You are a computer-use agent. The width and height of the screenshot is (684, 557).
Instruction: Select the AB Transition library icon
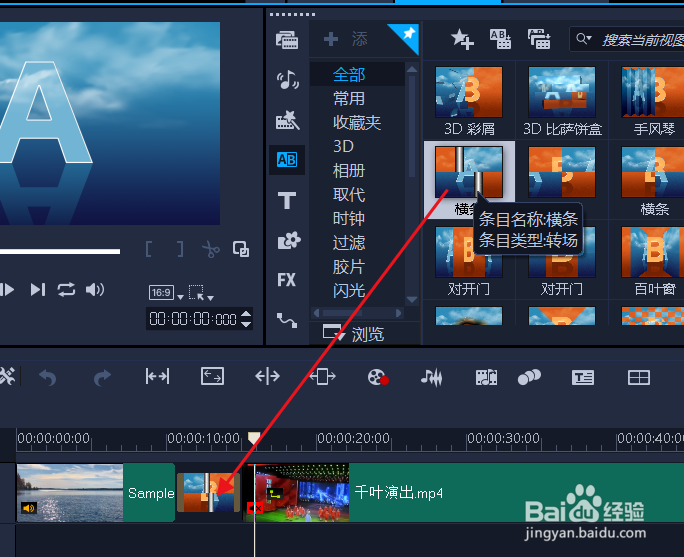(x=287, y=160)
